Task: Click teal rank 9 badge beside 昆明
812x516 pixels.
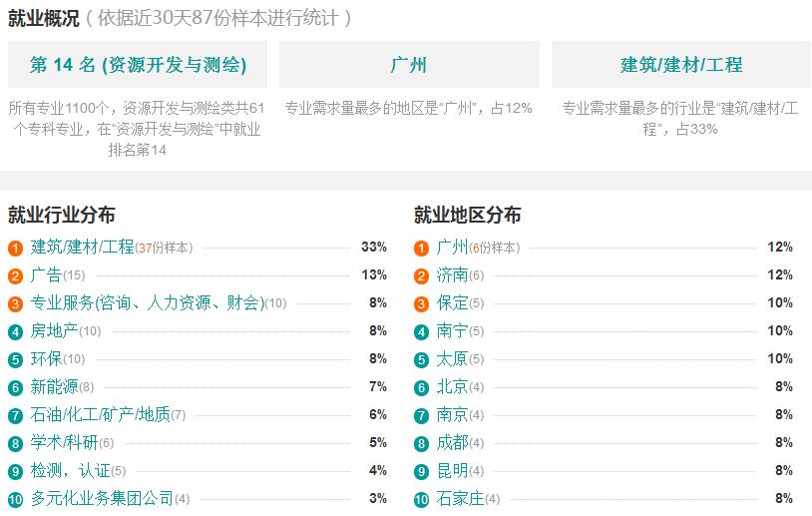Action: [x=422, y=472]
